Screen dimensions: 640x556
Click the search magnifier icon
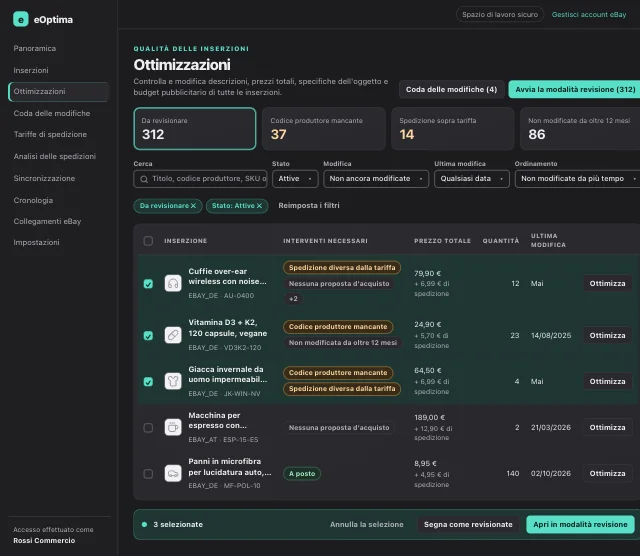coord(144,179)
